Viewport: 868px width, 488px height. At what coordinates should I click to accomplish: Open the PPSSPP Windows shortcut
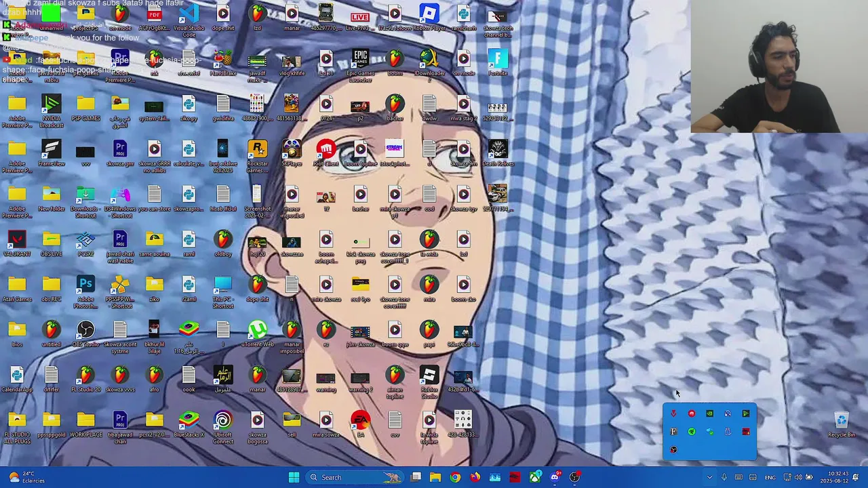pyautogui.click(x=120, y=291)
